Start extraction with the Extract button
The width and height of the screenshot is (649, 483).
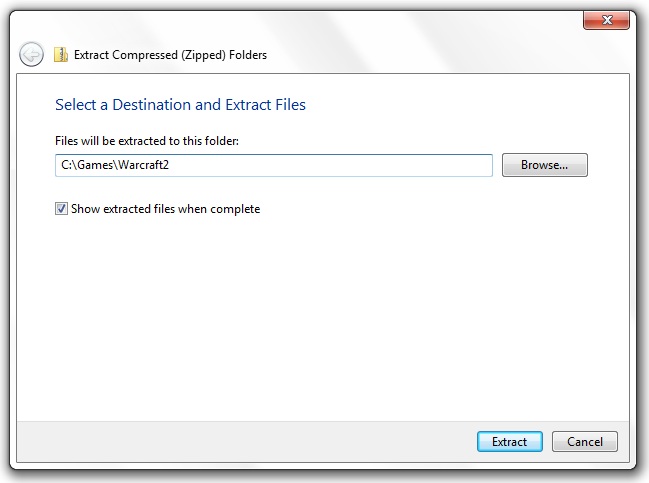(510, 442)
